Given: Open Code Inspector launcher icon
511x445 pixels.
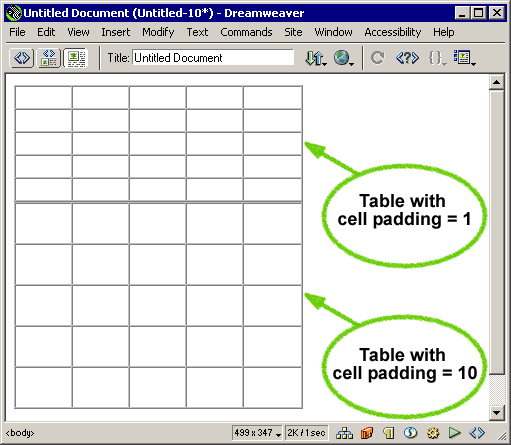Looking at the screenshot, I should tap(477, 433).
